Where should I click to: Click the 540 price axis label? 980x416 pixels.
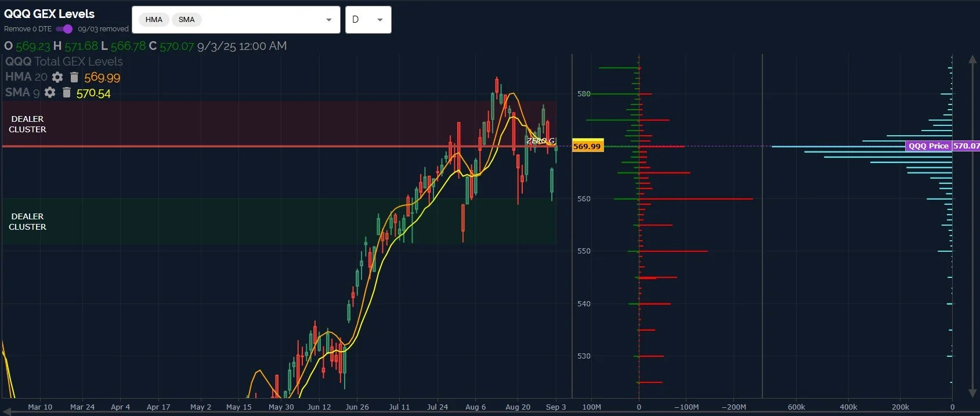[x=584, y=303]
